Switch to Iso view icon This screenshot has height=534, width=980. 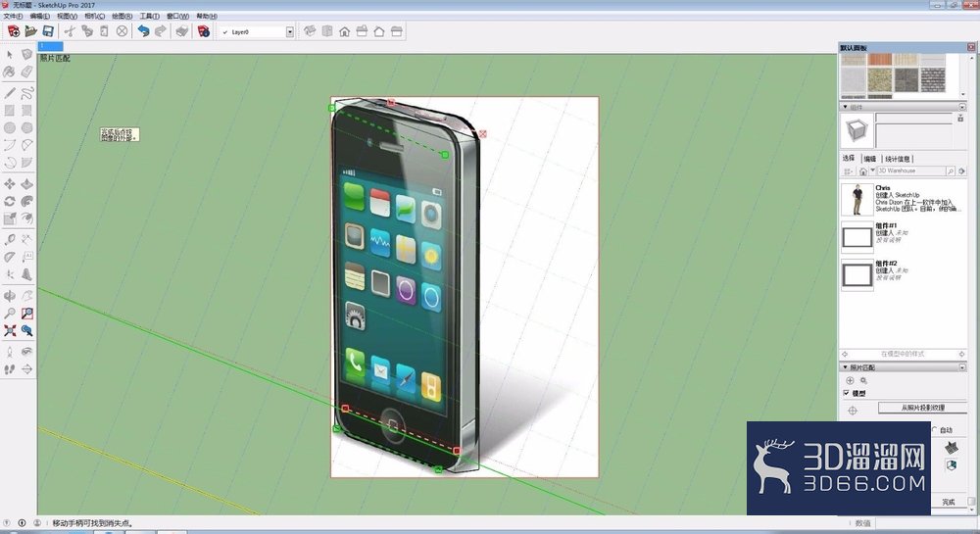pos(310,31)
